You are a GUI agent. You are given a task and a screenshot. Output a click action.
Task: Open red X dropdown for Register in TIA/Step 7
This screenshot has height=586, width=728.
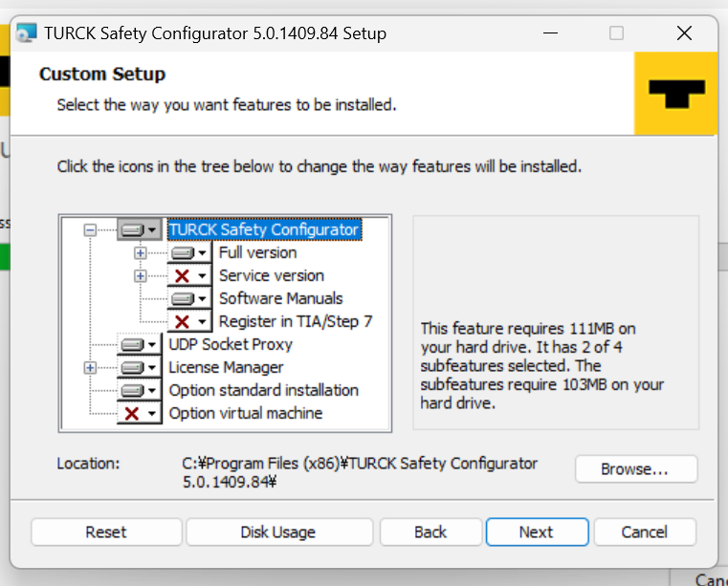[x=189, y=321]
